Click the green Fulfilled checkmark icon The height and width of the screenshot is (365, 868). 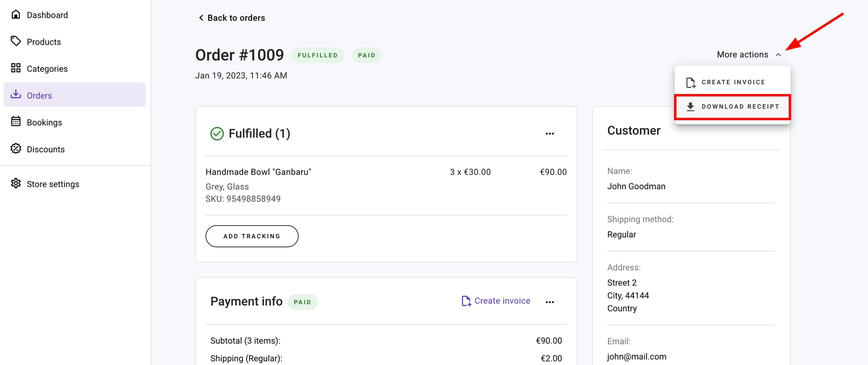click(217, 134)
